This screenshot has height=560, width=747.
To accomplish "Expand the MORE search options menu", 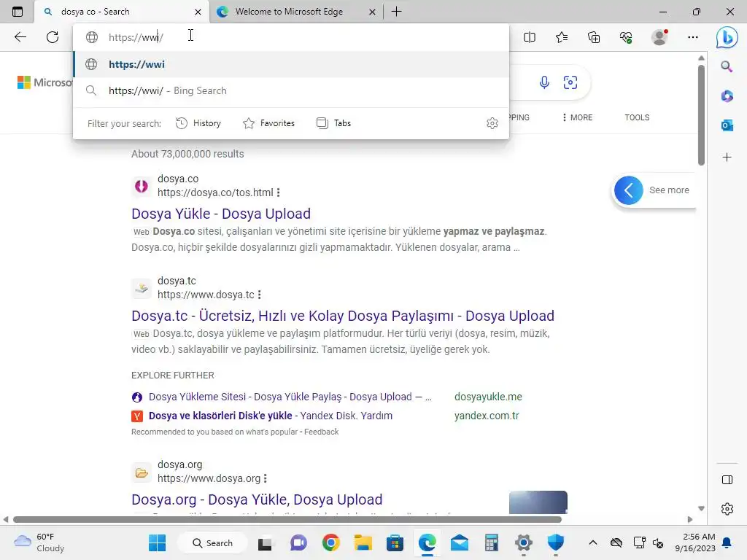I will coord(578,117).
